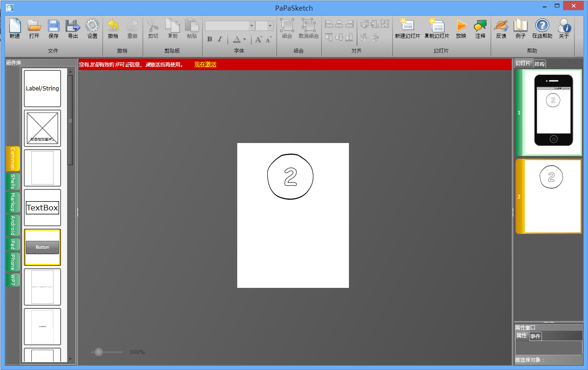Send feedback with 反馈 icon
Image resolution: width=588 pixels, height=370 pixels.
coord(501,29)
